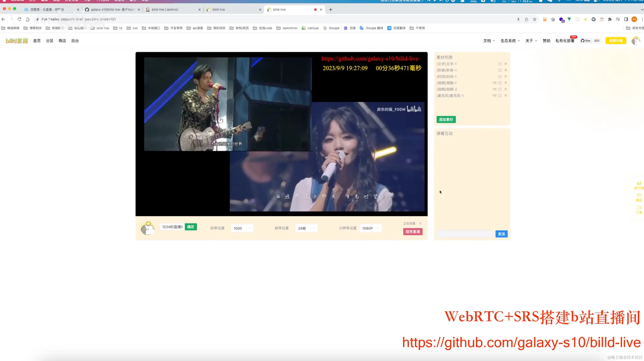
Task: Expand the 文档 docs menu
Action: (x=489, y=41)
